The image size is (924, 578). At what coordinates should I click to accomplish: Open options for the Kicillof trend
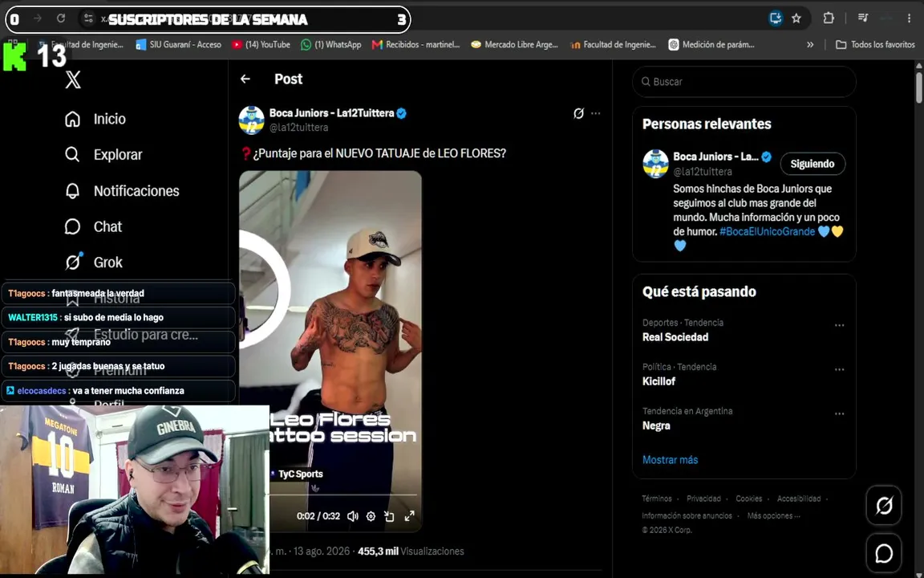(839, 369)
